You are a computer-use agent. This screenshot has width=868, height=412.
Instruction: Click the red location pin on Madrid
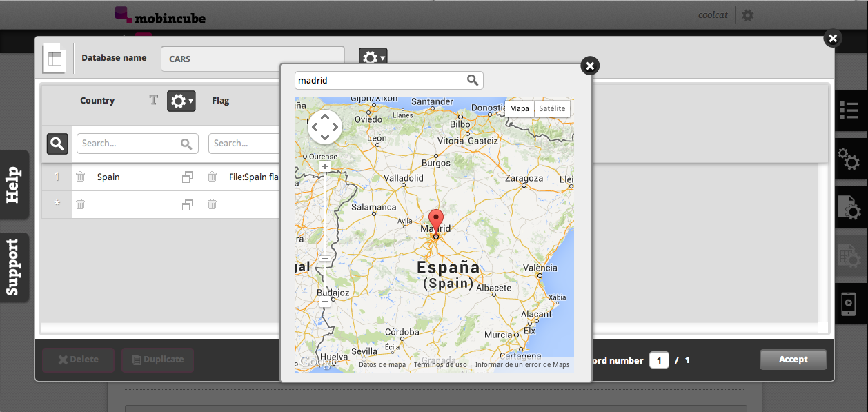point(436,223)
